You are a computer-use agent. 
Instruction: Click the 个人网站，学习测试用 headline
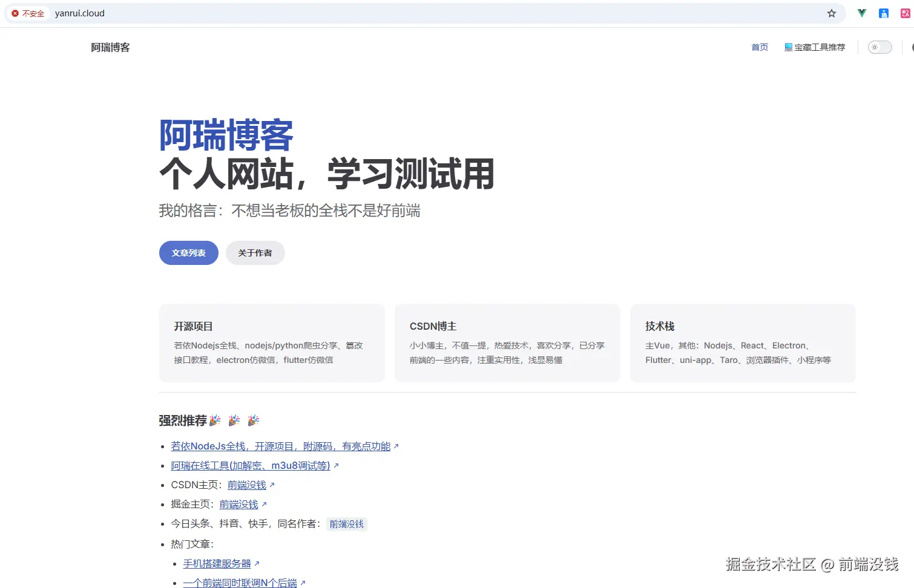point(327,174)
